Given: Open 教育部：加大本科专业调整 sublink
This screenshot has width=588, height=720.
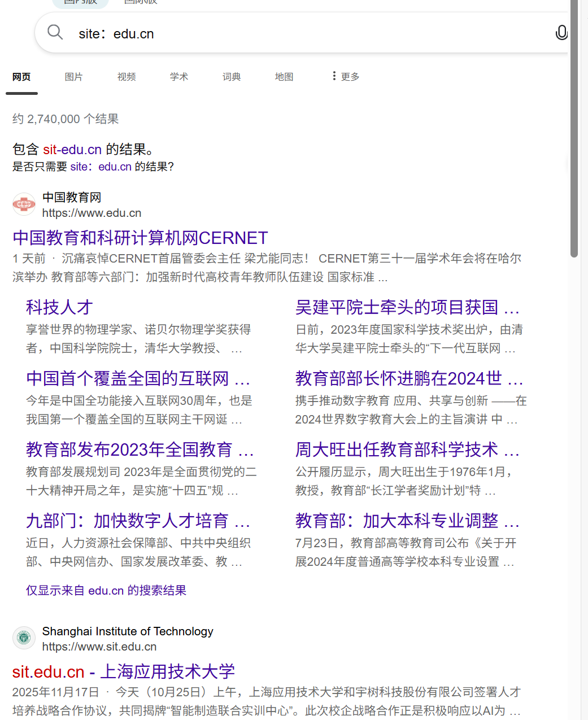Looking at the screenshot, I should point(407,521).
